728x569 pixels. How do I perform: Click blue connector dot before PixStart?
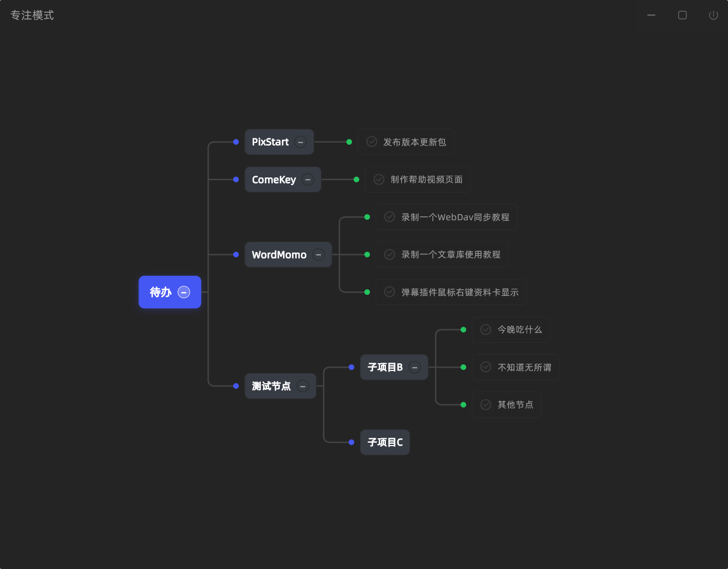pyautogui.click(x=236, y=142)
